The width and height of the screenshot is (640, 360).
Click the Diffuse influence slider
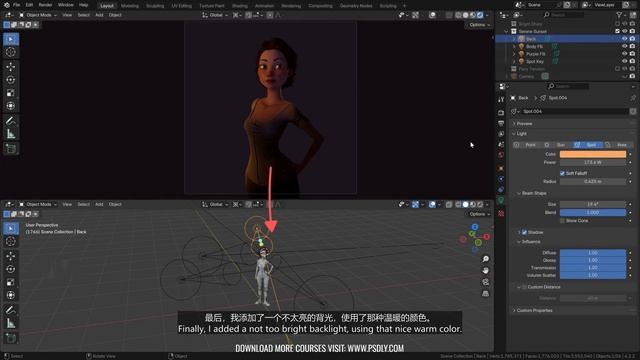tap(593, 253)
